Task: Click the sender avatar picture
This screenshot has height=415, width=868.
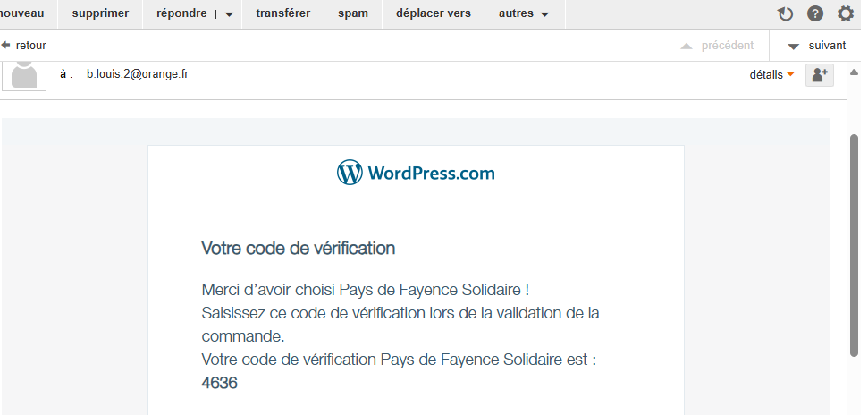Action: 24,74
